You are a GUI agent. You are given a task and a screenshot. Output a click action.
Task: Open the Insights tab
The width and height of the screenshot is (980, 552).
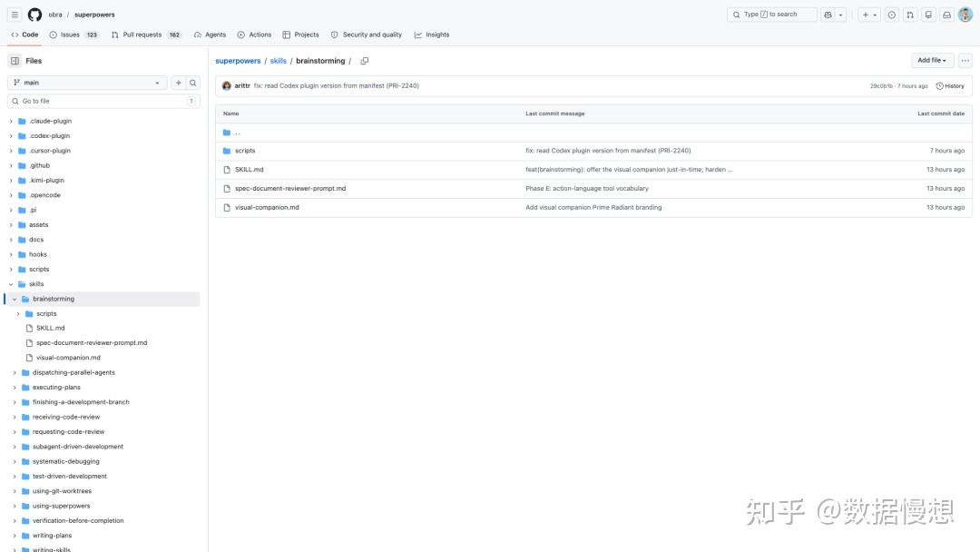pos(432,34)
